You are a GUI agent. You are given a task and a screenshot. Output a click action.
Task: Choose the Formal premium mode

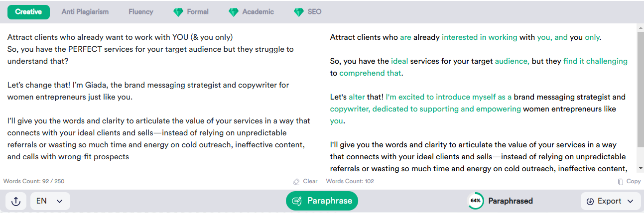click(198, 12)
